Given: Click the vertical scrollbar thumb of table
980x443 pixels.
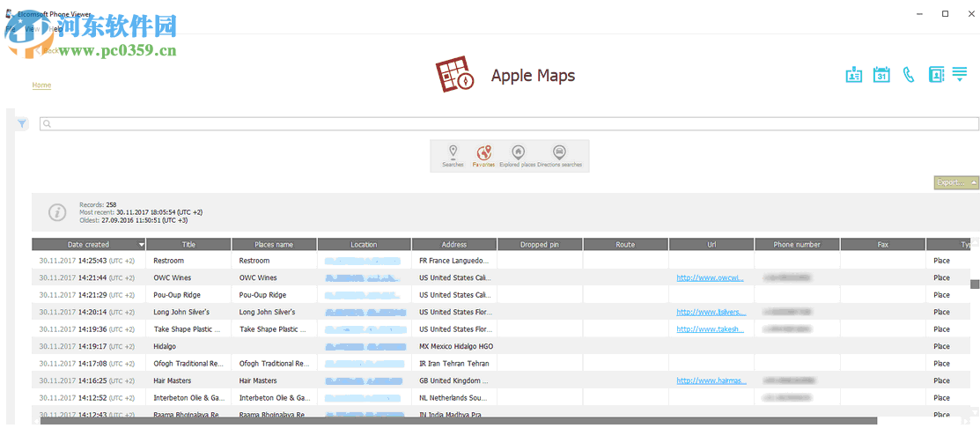Looking at the screenshot, I should [974, 284].
